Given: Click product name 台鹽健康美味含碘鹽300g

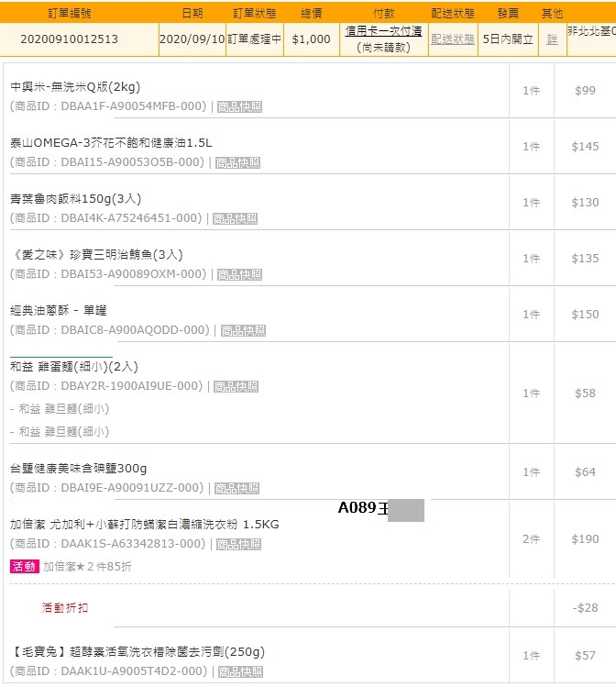Looking at the screenshot, I should tap(79, 468).
